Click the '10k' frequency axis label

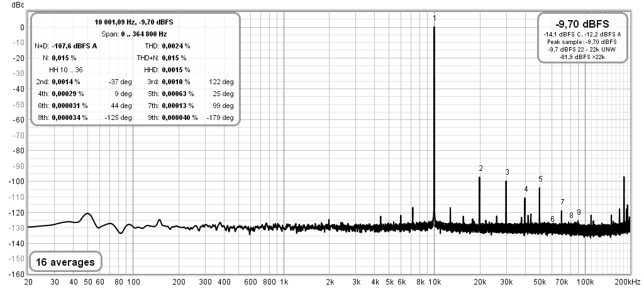coord(435,282)
